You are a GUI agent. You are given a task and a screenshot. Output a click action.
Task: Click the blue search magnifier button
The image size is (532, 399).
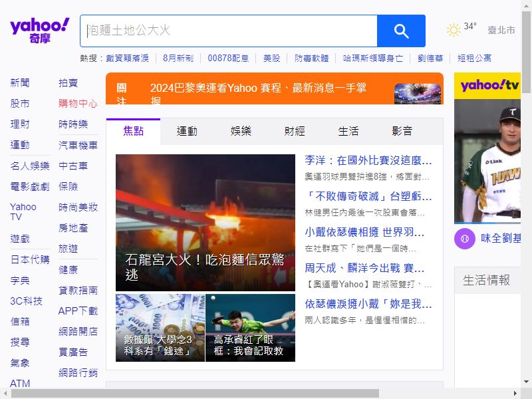pyautogui.click(x=401, y=31)
